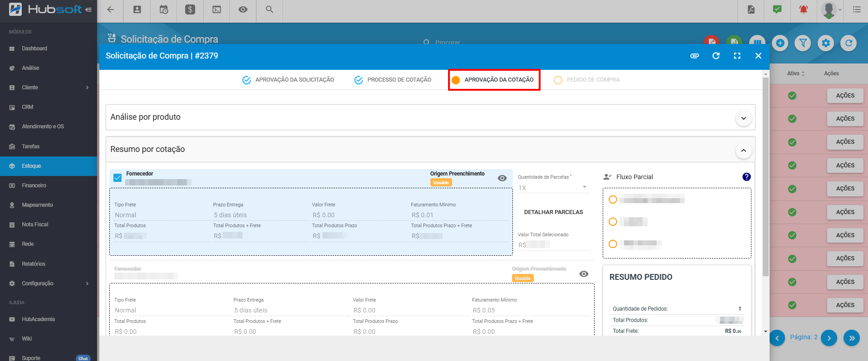
Task: Switch to Aprovação da Solicitação step tab
Action: pos(288,80)
